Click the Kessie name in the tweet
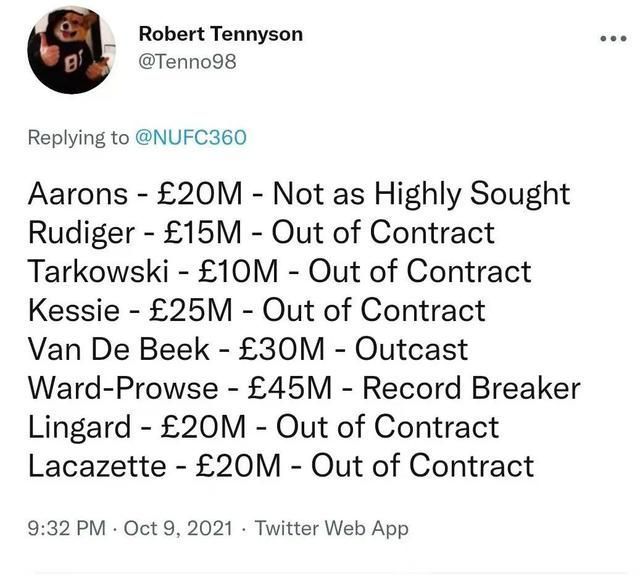This screenshot has width=640, height=577. pyautogui.click(x=70, y=310)
